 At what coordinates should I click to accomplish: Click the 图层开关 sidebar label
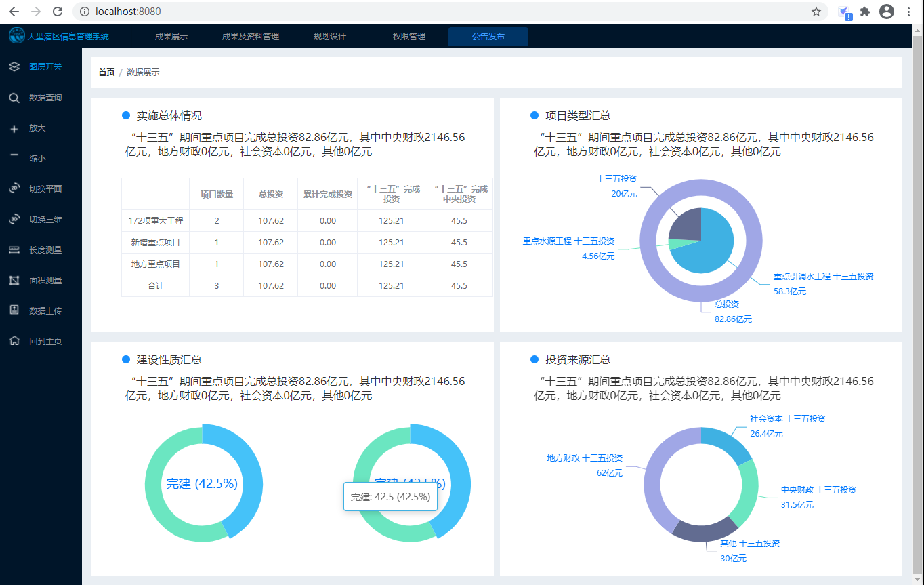(45, 67)
